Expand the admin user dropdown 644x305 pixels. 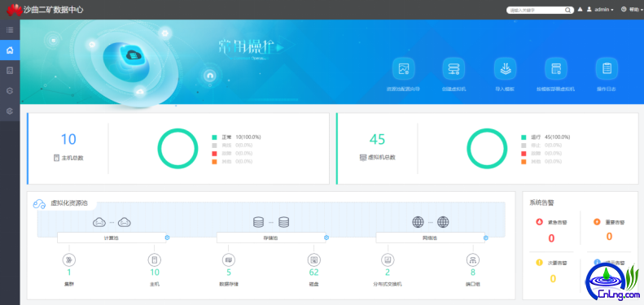(604, 10)
